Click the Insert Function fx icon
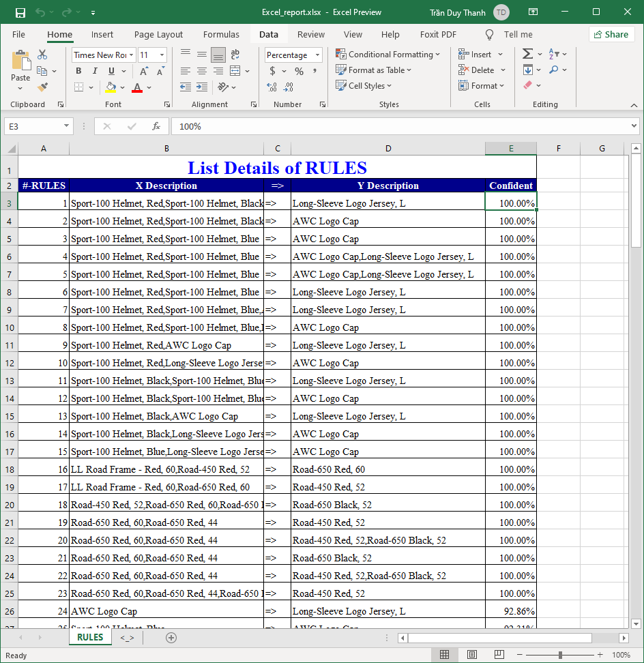Screen dimensions: 644x663 tap(156, 126)
